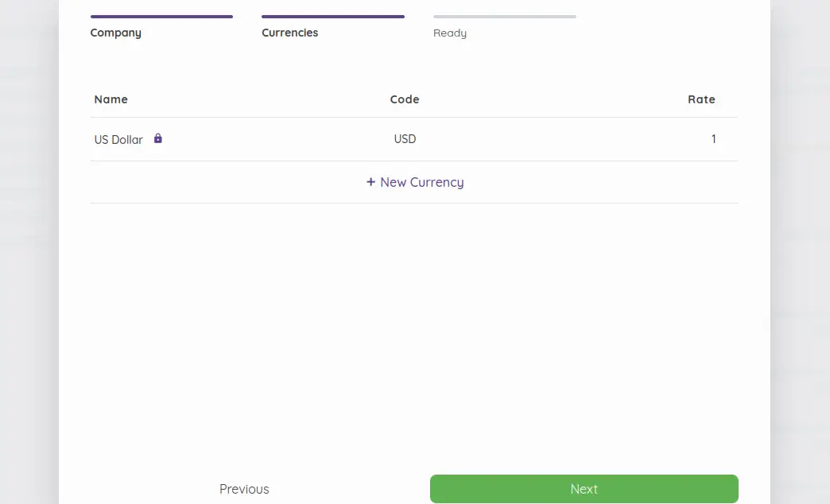The image size is (830, 504).
Task: Click the Code column header
Action: (405, 99)
